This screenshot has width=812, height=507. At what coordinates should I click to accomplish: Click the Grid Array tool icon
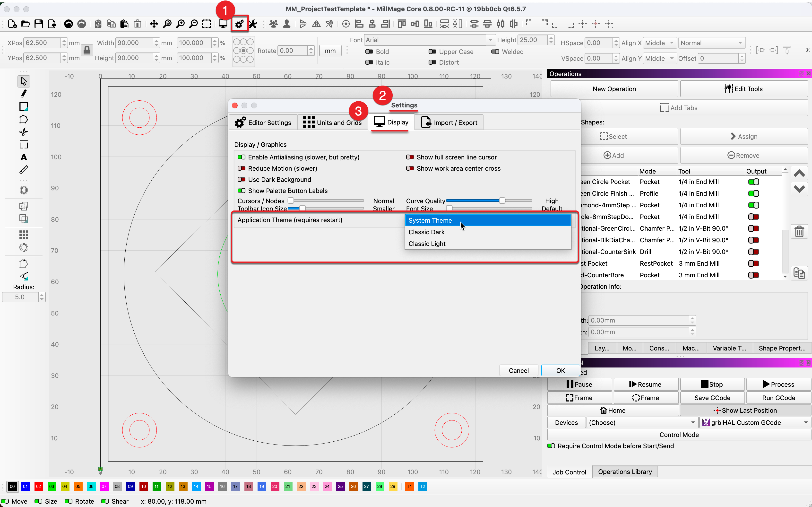click(x=24, y=234)
